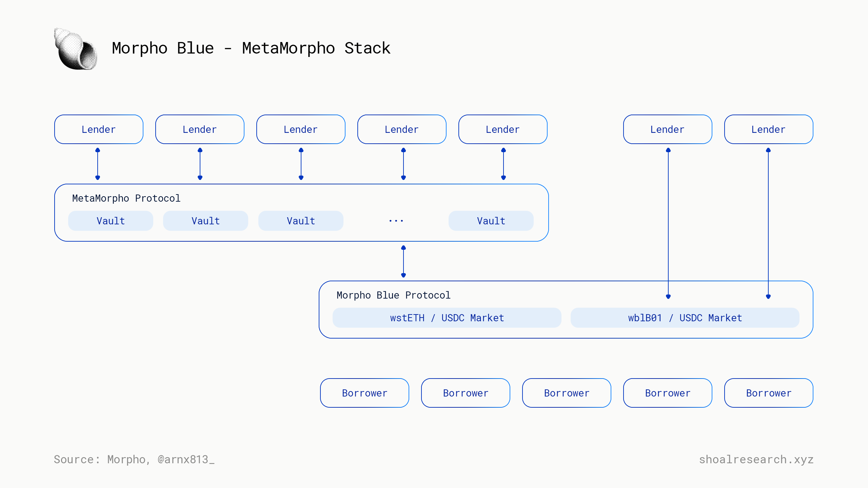Image resolution: width=868 pixels, height=488 pixels.
Task: Click the leftmost Lender box
Action: coord(99,129)
